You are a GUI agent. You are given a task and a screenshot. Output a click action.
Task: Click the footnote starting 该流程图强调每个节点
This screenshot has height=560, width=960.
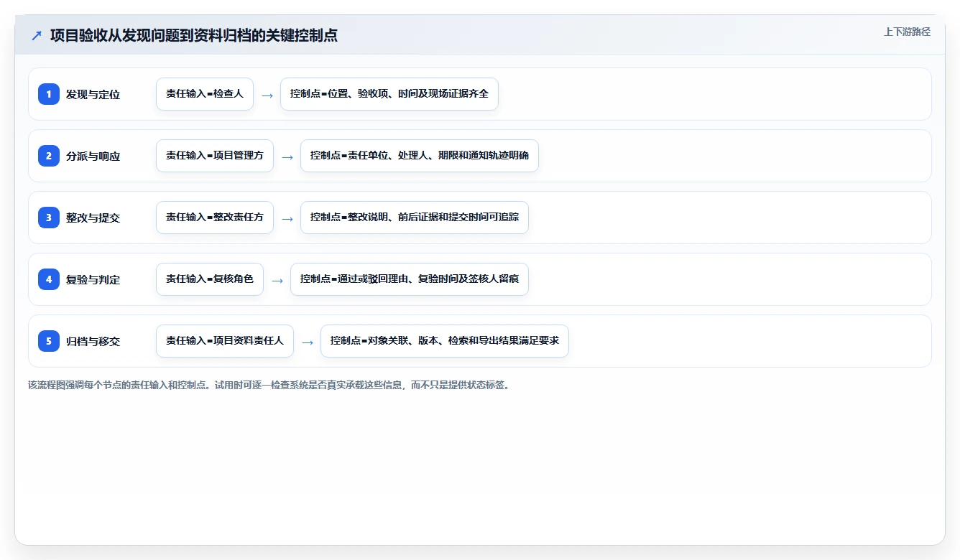[x=271, y=385]
